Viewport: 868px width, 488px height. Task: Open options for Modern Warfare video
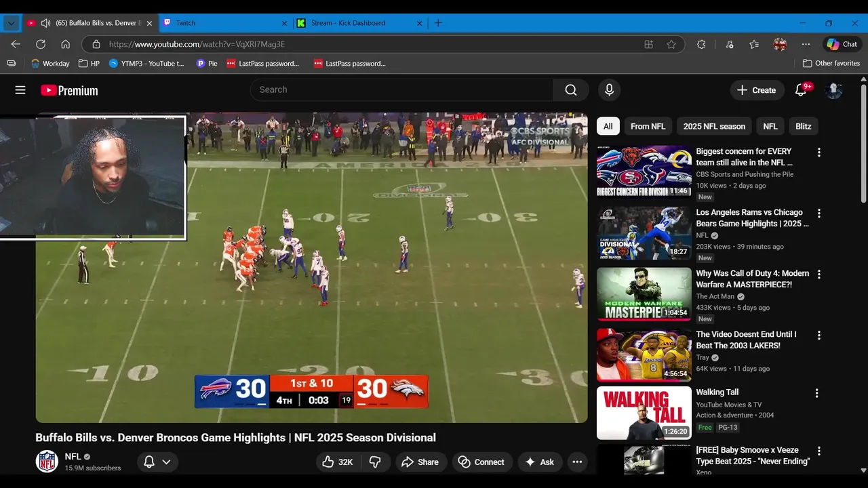tap(818, 274)
